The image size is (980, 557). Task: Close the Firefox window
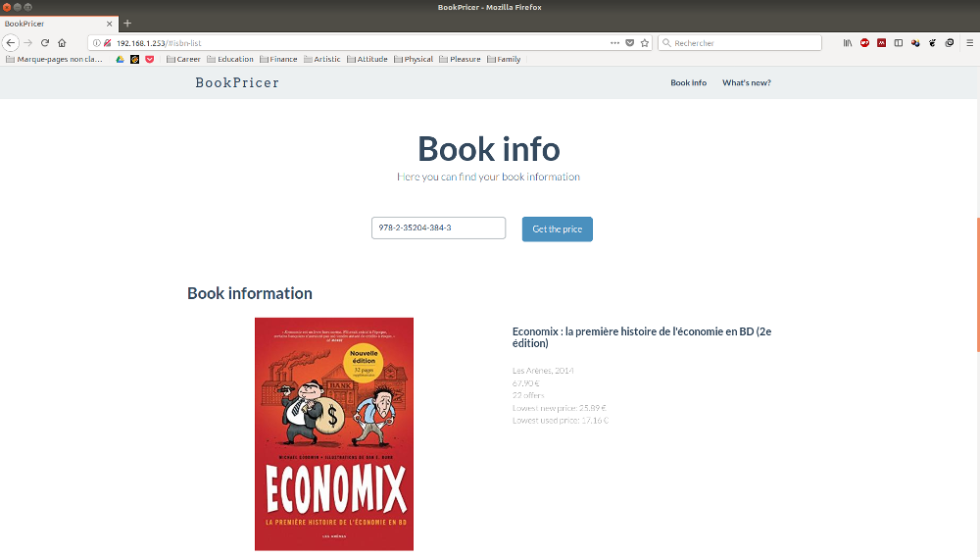click(x=6, y=7)
